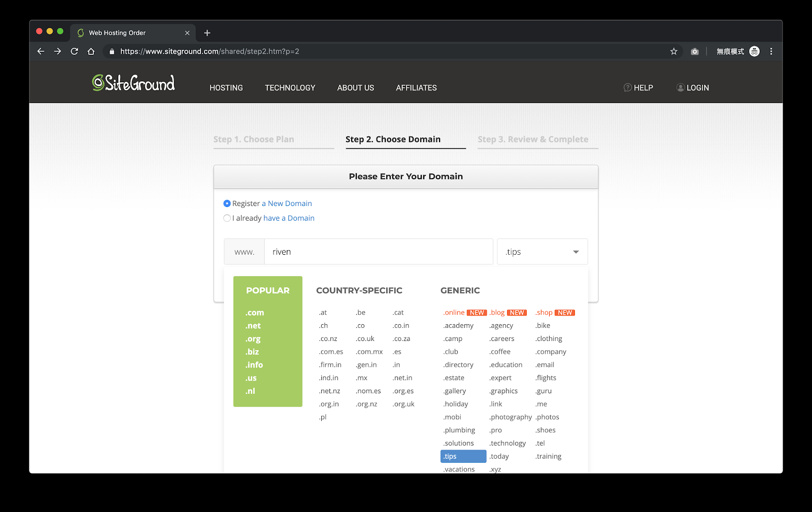Open the ABOUT US menu
Image resolution: width=812 pixels, height=512 pixels.
coord(356,88)
